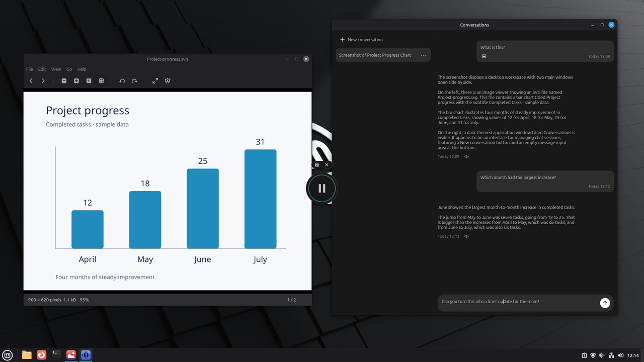This screenshot has height=362, width=644.
Task: Open the View menu in image viewer
Action: tap(56, 69)
